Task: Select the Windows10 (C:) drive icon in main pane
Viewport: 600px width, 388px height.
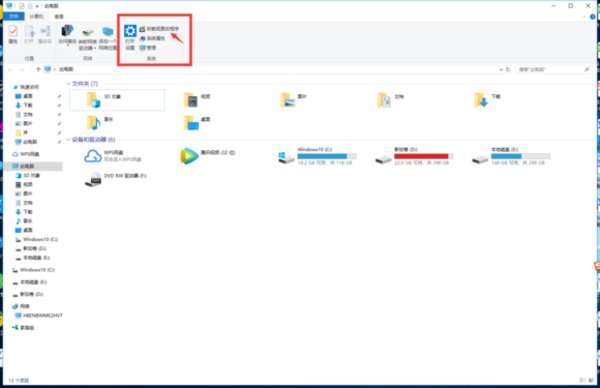Action: pos(286,157)
